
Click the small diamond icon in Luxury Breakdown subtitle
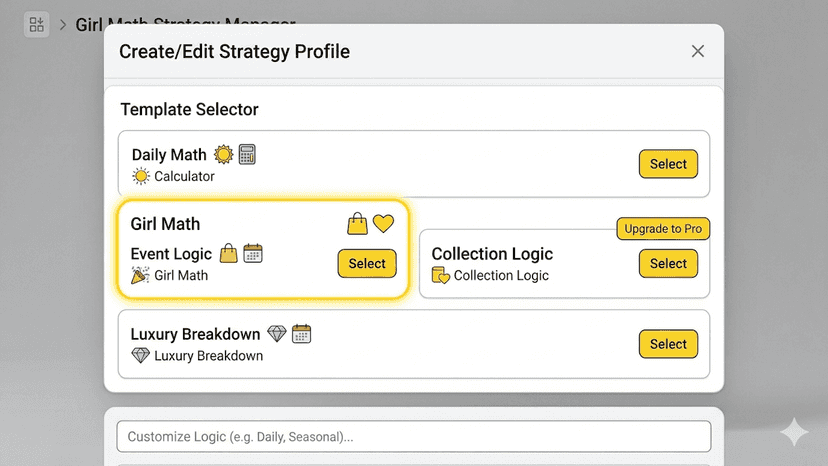(140, 355)
